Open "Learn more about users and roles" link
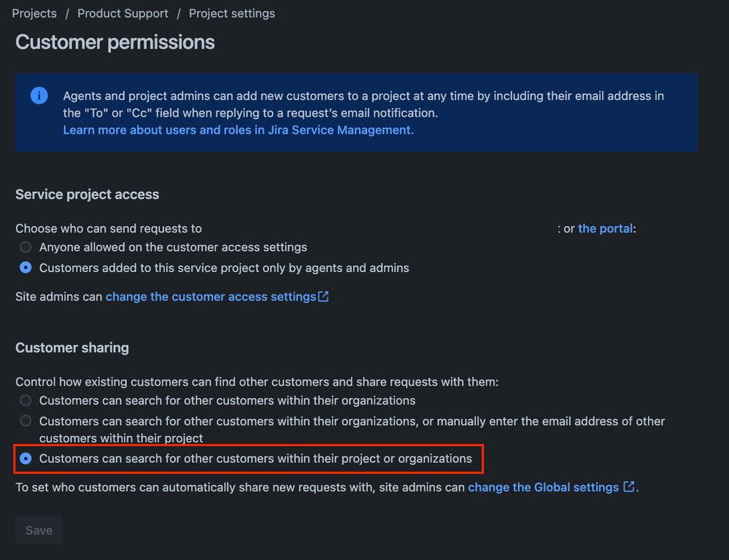The width and height of the screenshot is (729, 560). pos(239,130)
